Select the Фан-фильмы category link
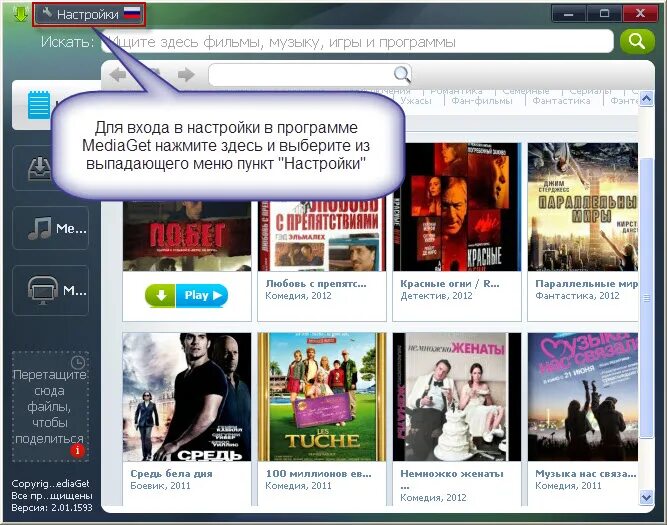 click(482, 101)
